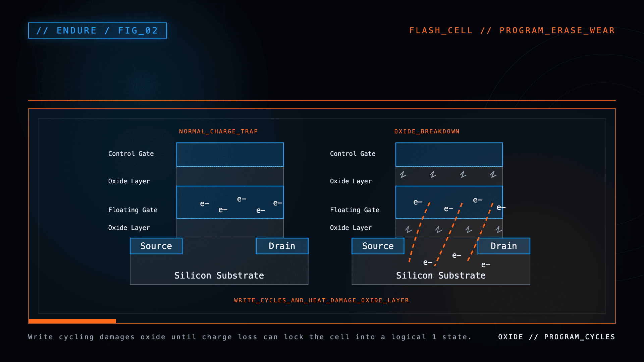The width and height of the screenshot is (644, 362).
Task: Click NORMAL_CHARGE_TRAP "Oxide Layer" label below Control Gate
Action: (129, 181)
